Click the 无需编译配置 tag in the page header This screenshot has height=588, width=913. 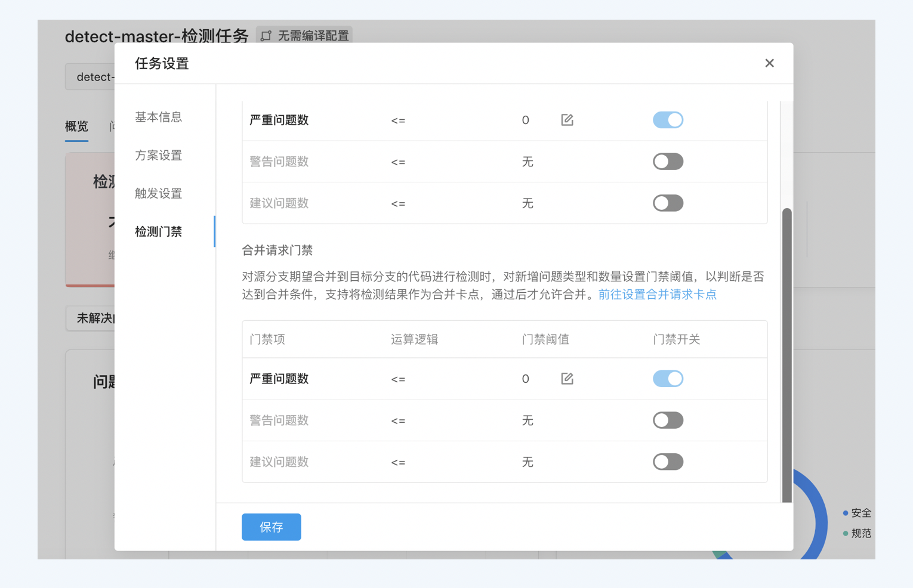click(x=304, y=36)
